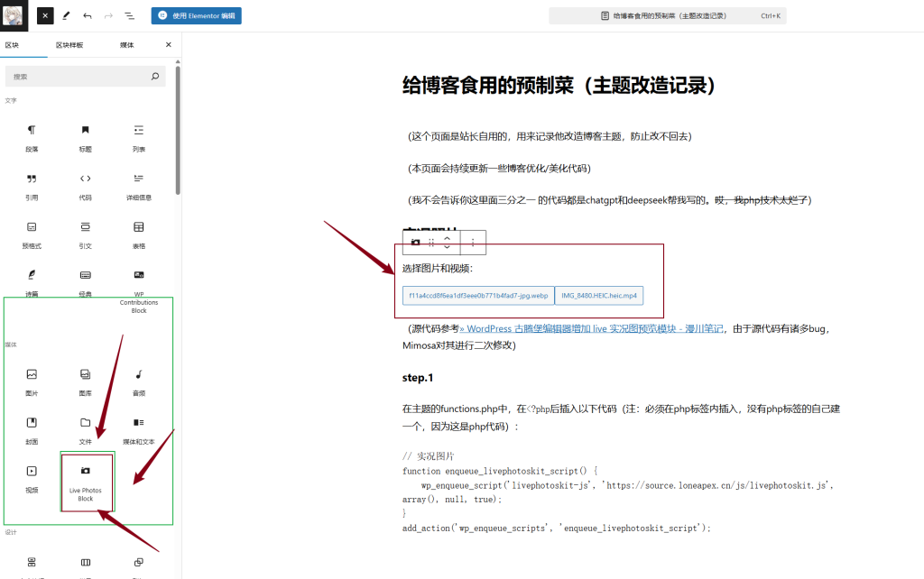Insert the 视频 (video) block

(x=32, y=478)
